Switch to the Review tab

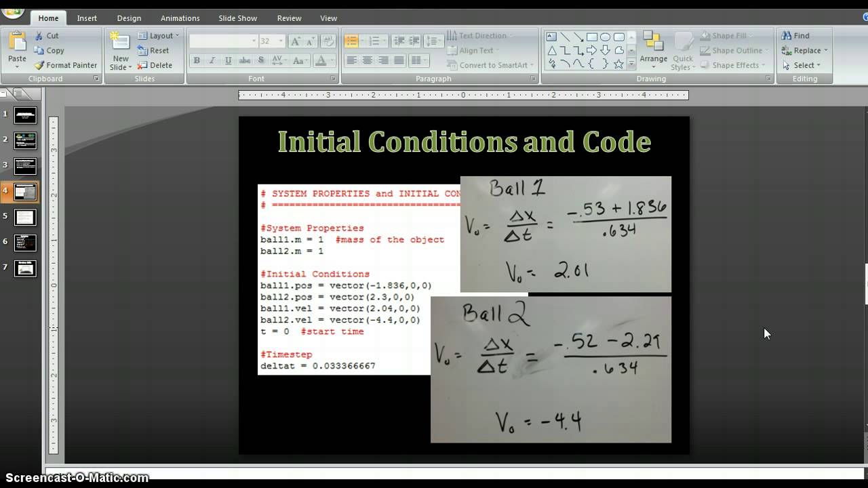pyautogui.click(x=290, y=18)
